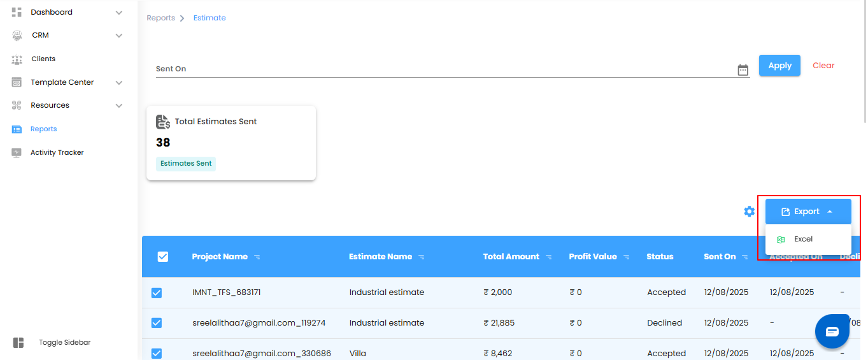
Task: Click the Profit Value column filter icon
Action: [x=627, y=257]
